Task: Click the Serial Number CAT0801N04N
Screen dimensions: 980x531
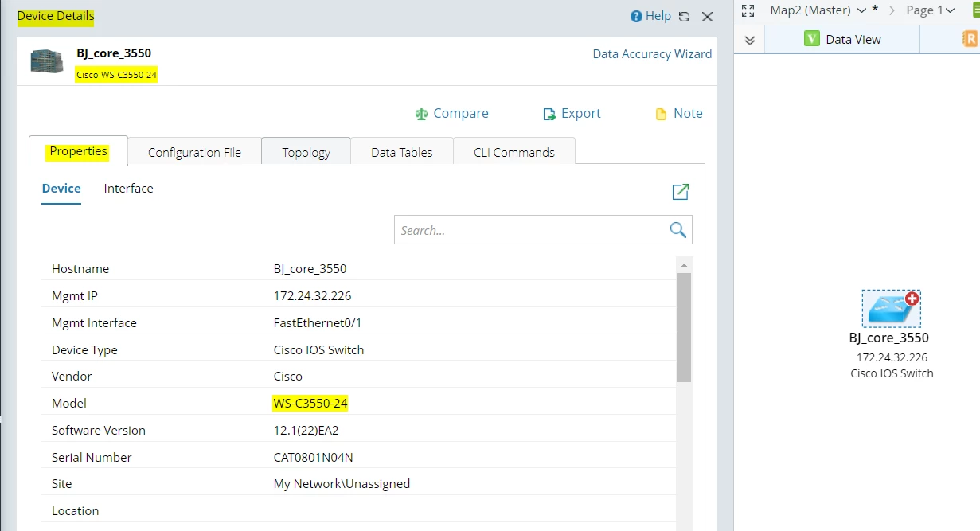Action: point(313,458)
